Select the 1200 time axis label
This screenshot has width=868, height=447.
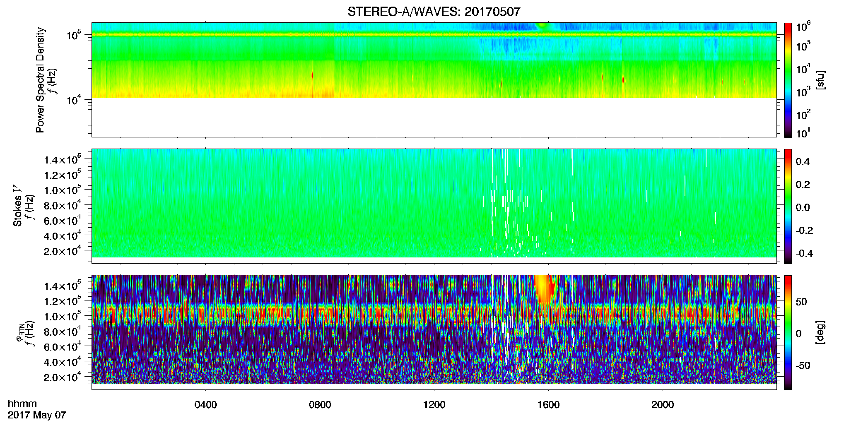coord(434,405)
